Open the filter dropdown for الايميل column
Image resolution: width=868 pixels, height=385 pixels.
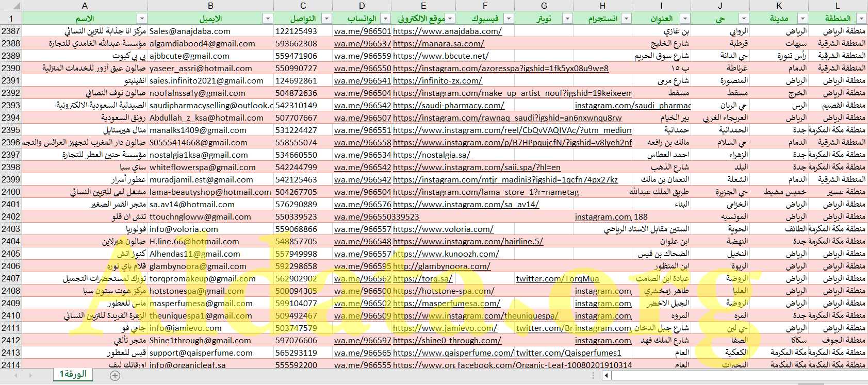click(x=268, y=19)
